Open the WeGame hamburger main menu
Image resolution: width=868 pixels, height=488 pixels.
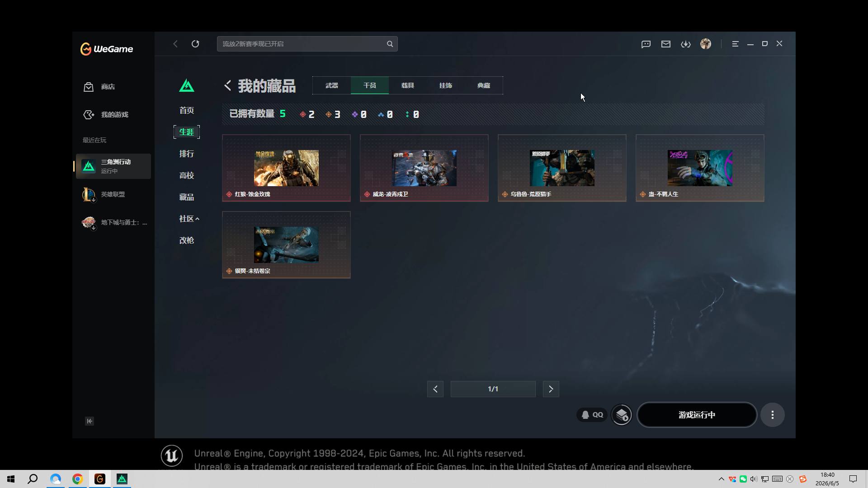(x=736, y=44)
